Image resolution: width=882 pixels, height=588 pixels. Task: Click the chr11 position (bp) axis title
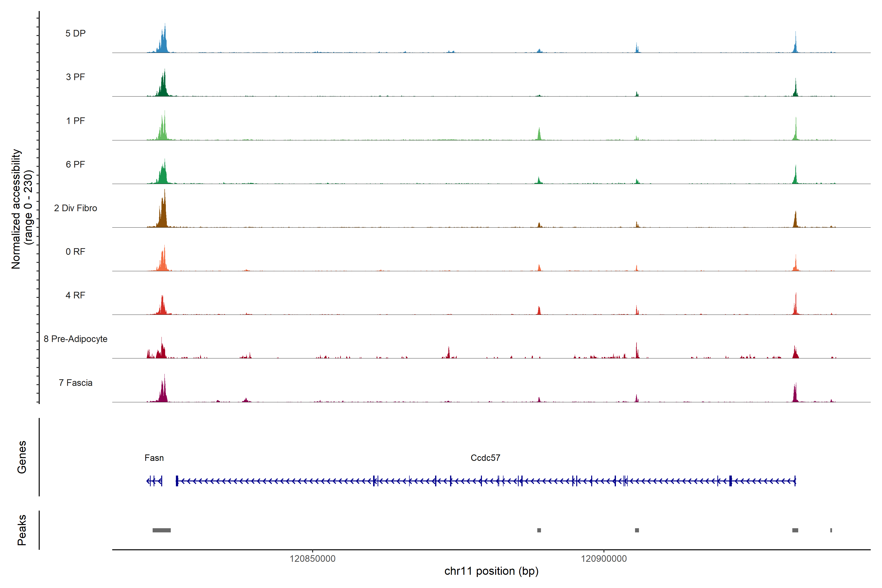(491, 571)
